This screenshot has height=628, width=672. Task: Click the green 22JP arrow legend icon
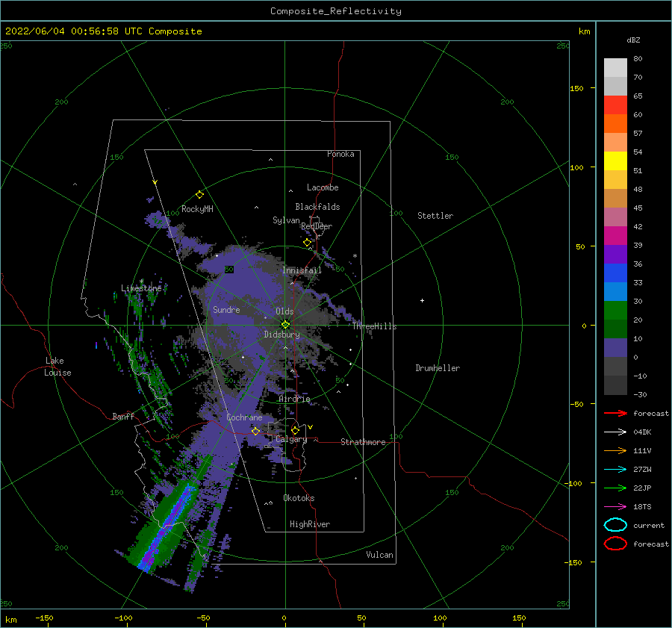tap(615, 488)
